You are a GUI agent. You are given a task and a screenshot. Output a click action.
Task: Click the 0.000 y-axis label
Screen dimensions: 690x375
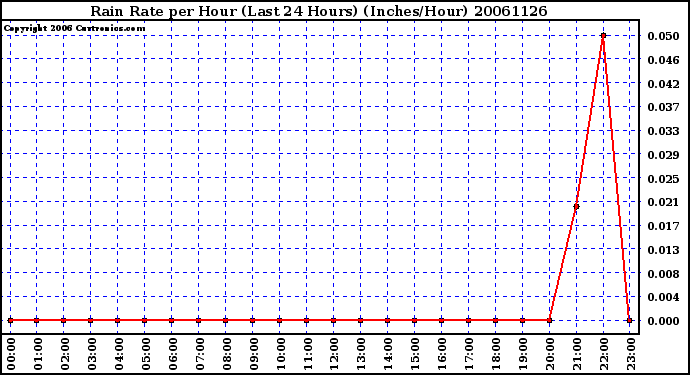(x=663, y=321)
